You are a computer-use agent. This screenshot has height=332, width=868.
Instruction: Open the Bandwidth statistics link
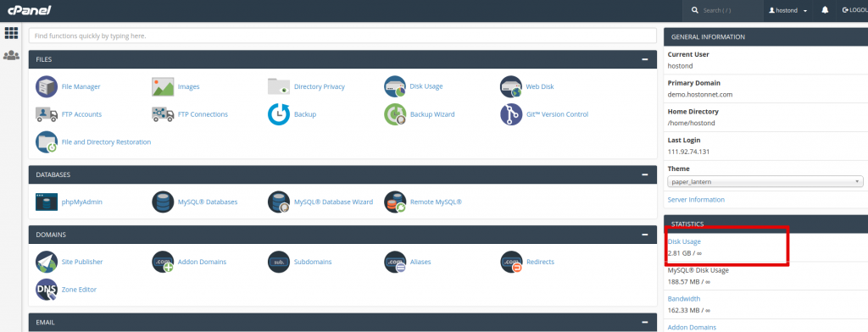coord(684,299)
